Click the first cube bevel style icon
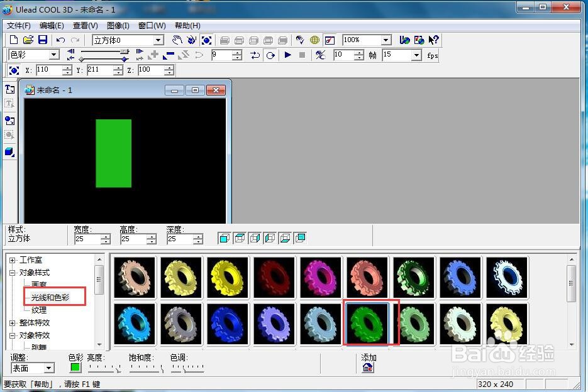588x392 pixels. 225,238
